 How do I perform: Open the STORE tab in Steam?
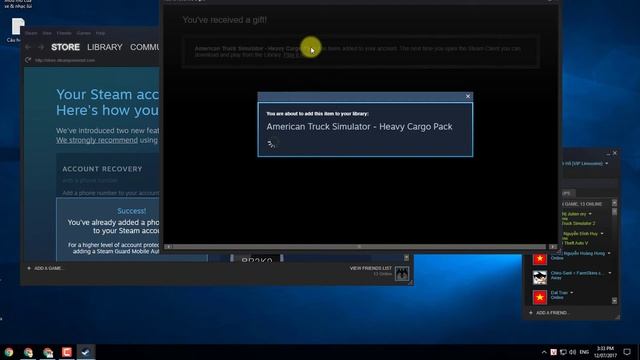tap(65, 47)
